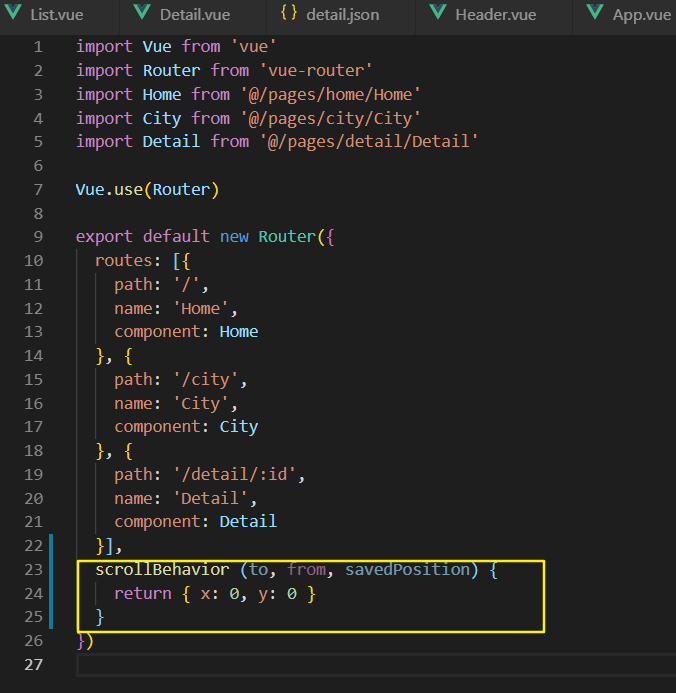
Task: Click the closing '})' on line 26
Action: click(85, 641)
